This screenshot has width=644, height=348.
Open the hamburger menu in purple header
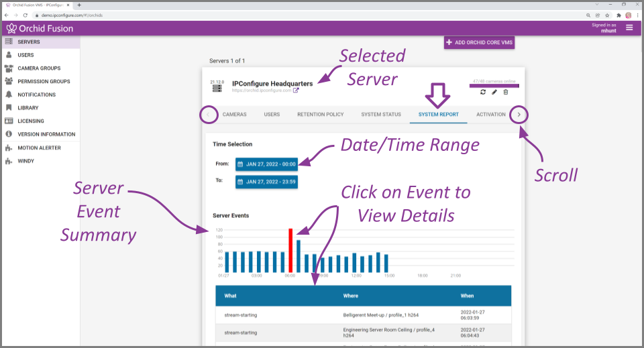(x=629, y=27)
